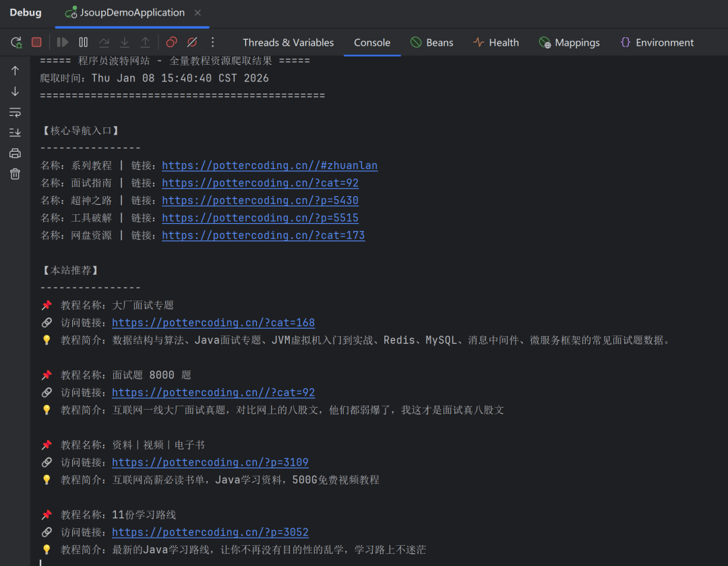This screenshot has width=728, height=566.
Task: Open link pottercoding.cn/?p=5515
Action: pyautogui.click(x=260, y=218)
